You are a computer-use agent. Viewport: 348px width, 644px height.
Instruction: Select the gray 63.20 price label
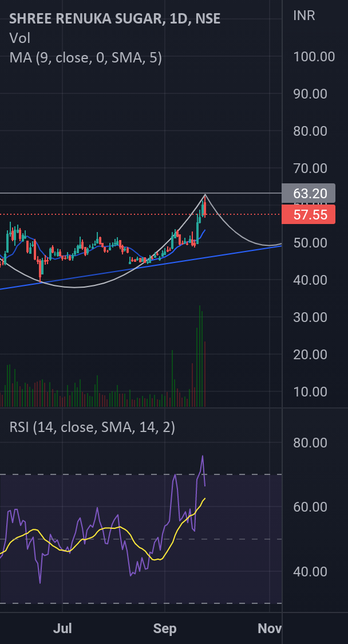tap(309, 193)
